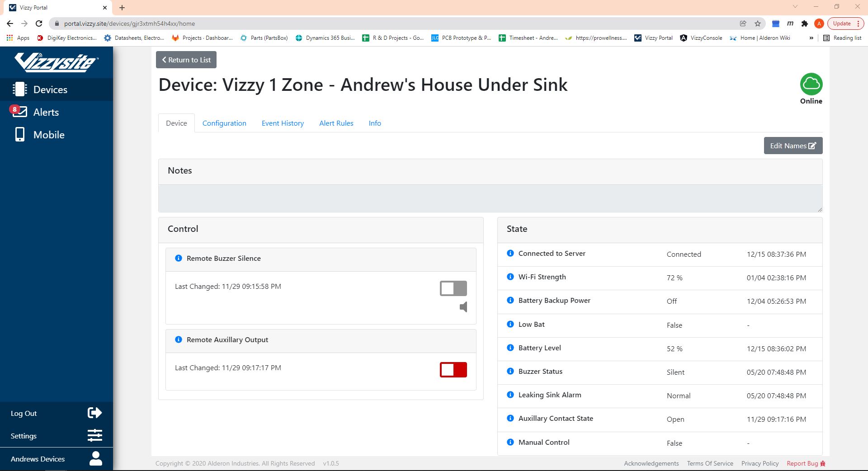The image size is (868, 471).
Task: Click the Silent Buzzer Status value
Action: (x=675, y=372)
